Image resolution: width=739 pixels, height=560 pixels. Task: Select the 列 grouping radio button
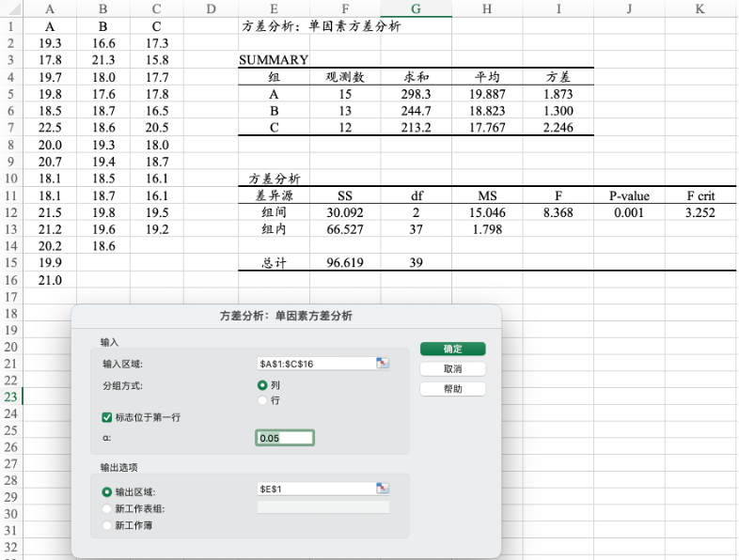coord(263,385)
